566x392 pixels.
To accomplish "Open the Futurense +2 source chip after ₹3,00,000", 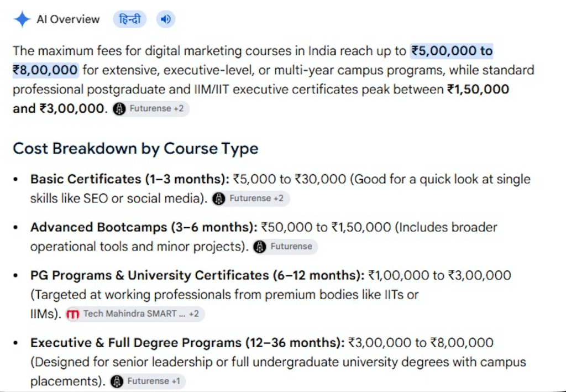I will 151,109.
